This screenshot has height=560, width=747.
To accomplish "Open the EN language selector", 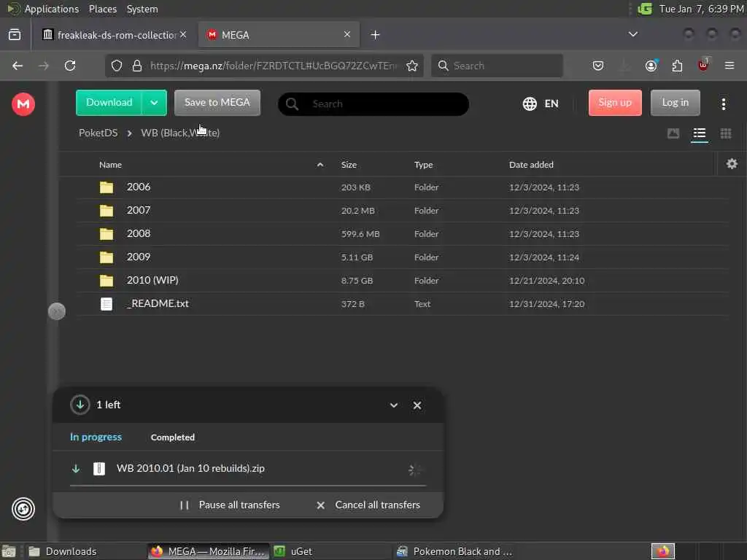I will 541,104.
